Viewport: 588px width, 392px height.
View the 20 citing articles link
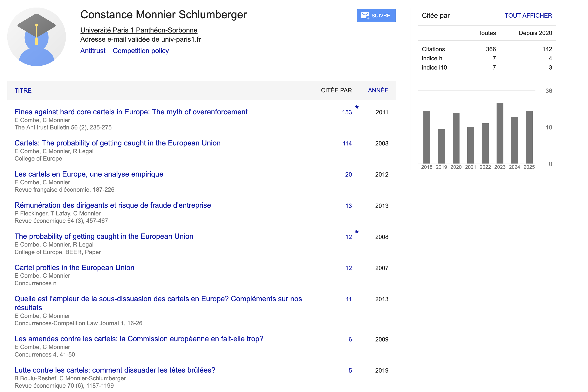[348, 175]
